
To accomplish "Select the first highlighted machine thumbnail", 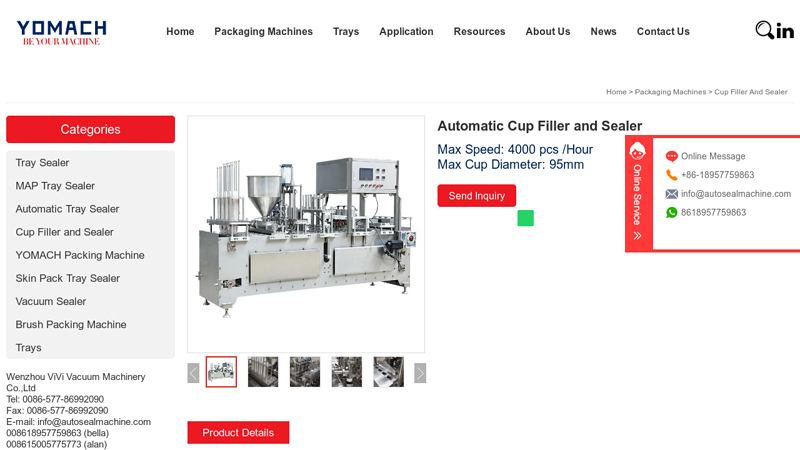I will click(x=221, y=372).
